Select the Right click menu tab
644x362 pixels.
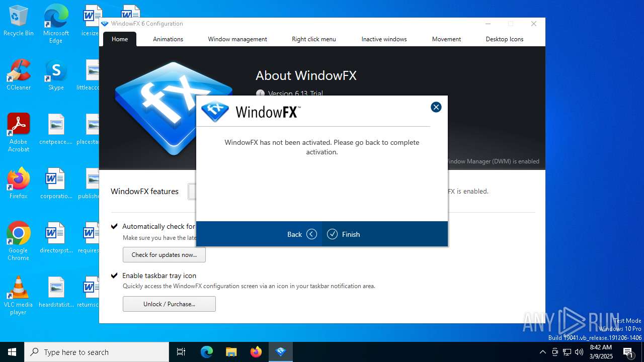[314, 39]
